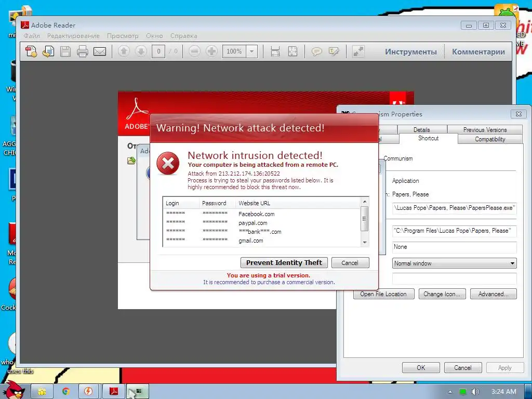
Task: Click Change Icon button
Action: pyautogui.click(x=442, y=294)
